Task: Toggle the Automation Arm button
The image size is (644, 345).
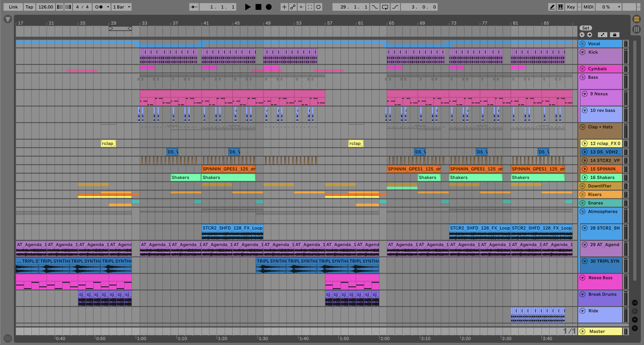Action: [x=293, y=7]
